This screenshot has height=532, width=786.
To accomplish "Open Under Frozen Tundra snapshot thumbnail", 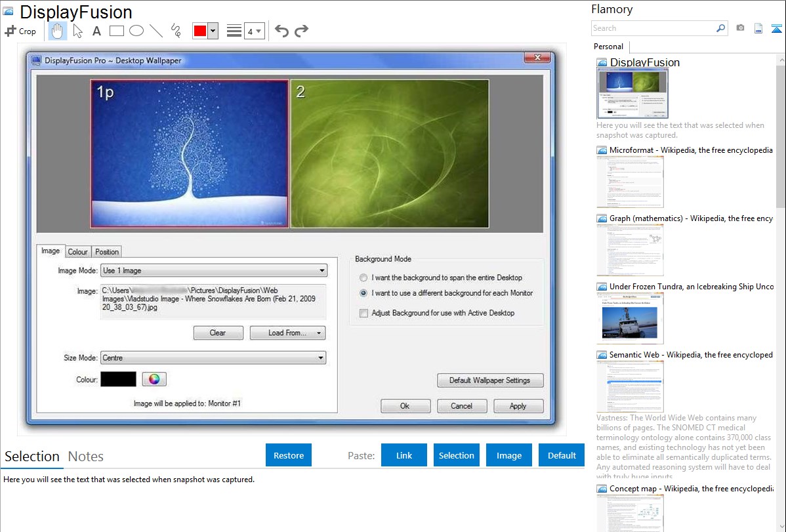I will pyautogui.click(x=630, y=318).
